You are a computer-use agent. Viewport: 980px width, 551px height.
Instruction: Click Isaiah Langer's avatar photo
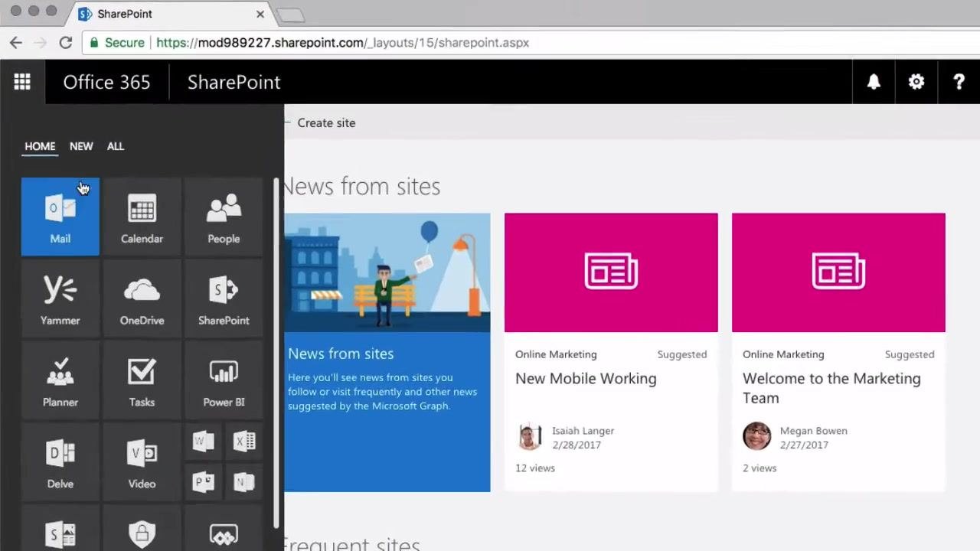(x=529, y=436)
